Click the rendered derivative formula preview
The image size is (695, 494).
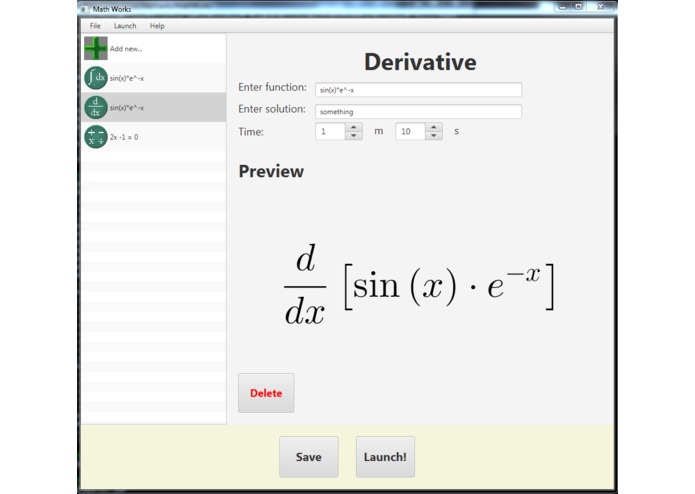[419, 285]
